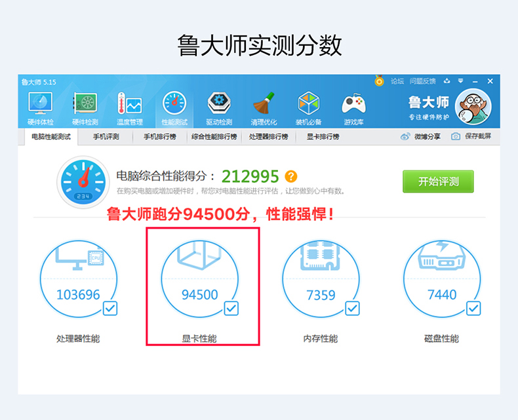Click the 处理器性能 circle showing 103696
Viewport: 518px width, 420px height.
(79, 279)
